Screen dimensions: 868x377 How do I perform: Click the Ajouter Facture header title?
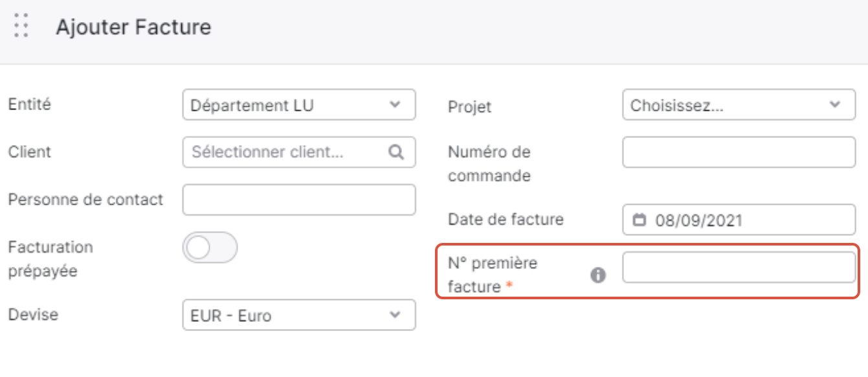pos(133,27)
